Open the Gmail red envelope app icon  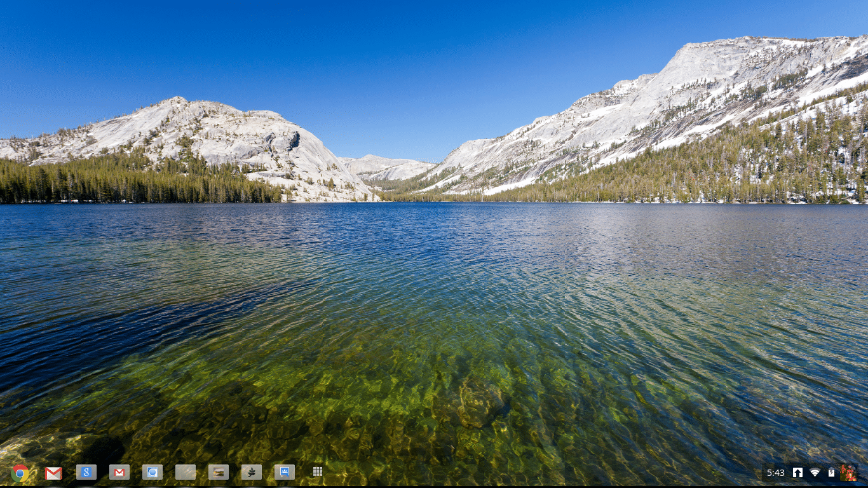pyautogui.click(x=53, y=473)
